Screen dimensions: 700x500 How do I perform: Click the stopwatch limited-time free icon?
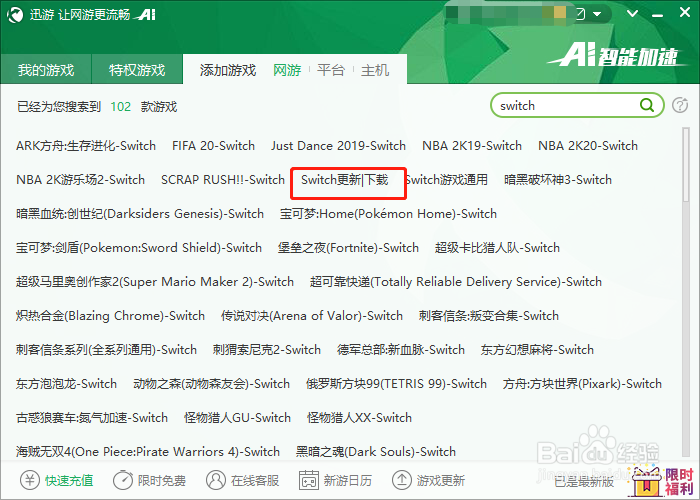123,480
